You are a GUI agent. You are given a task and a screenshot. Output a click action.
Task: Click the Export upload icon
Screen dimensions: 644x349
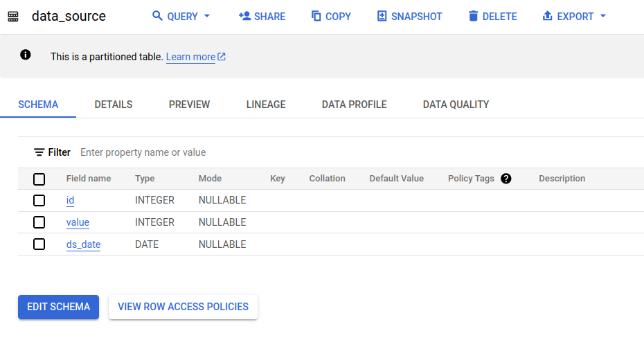click(548, 16)
